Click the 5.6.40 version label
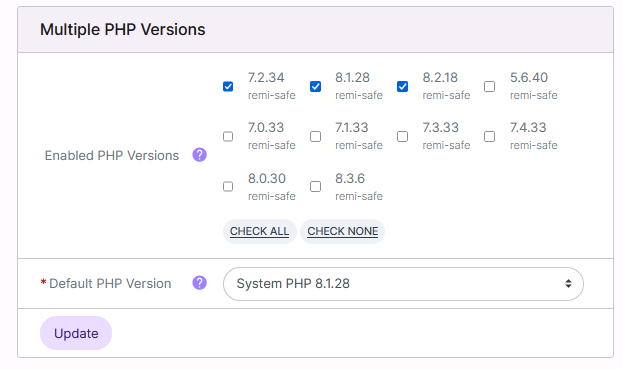This screenshot has width=623, height=369. click(x=529, y=77)
